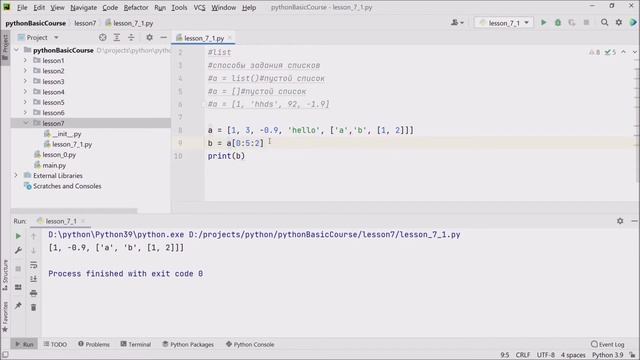Open lesson_7_1 run configuration dropdown
Image resolution: width=640 pixels, height=360 pixels.
[x=504, y=23]
